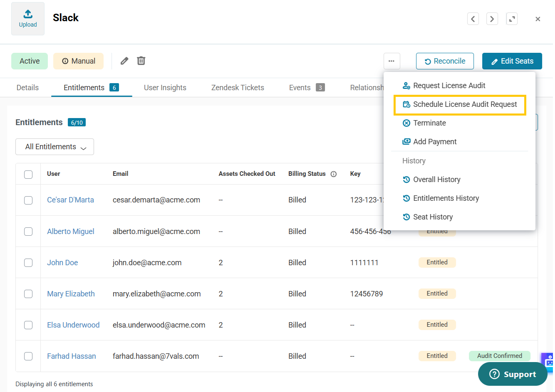Viewport: 555px width, 392px height.
Task: Toggle the select-all checkbox in header
Action: coord(28,174)
